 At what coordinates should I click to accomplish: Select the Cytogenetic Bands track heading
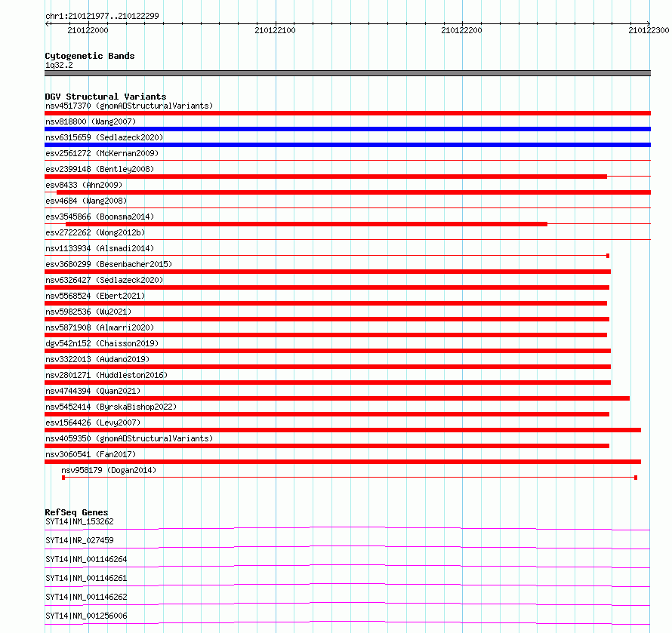90,56
